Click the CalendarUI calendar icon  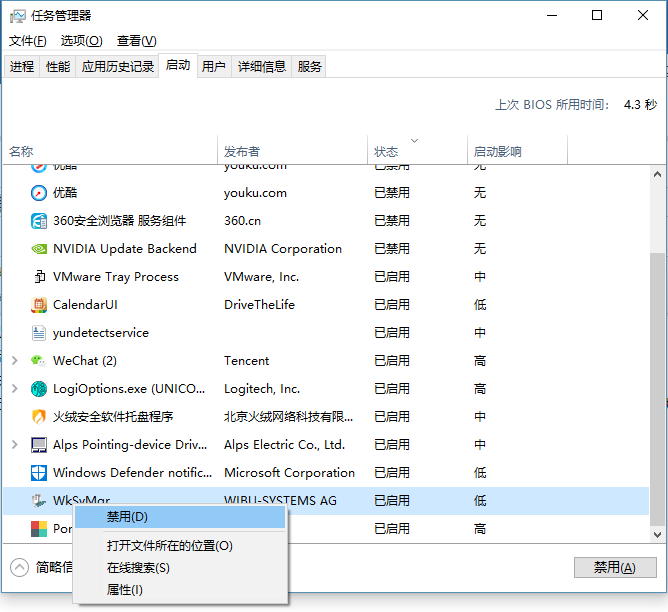tap(39, 305)
